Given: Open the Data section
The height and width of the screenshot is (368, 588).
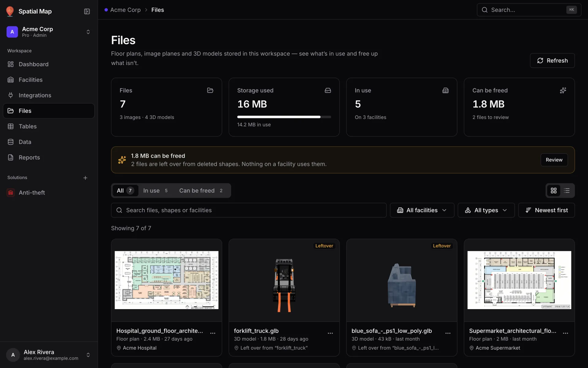Looking at the screenshot, I should click(49, 142).
